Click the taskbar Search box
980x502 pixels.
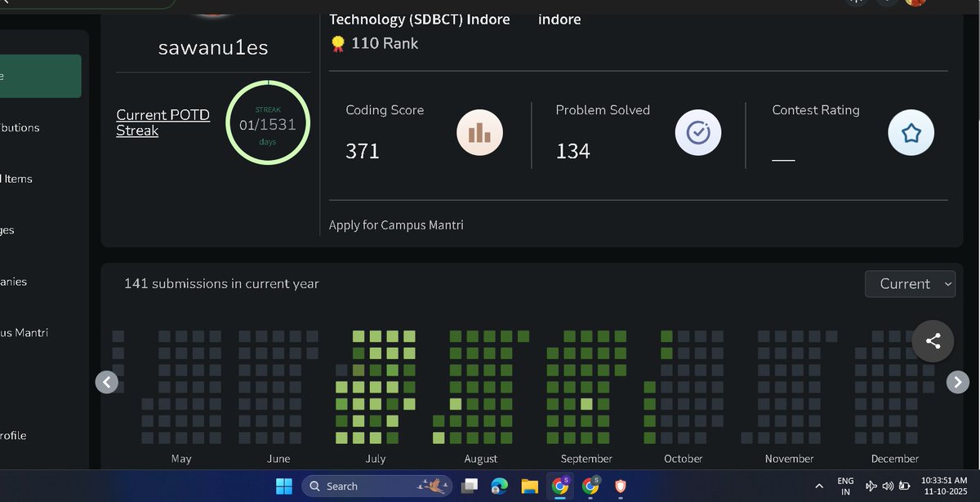tap(377, 486)
